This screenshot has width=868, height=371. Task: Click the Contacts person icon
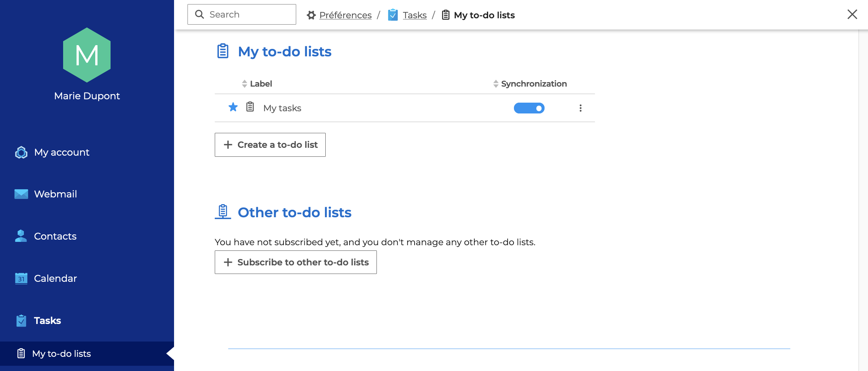click(x=21, y=236)
